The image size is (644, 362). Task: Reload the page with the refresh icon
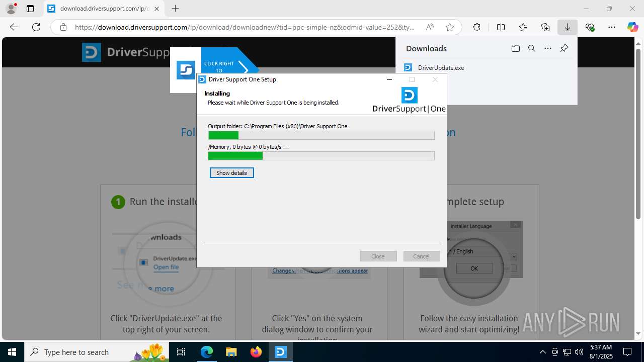click(x=36, y=27)
